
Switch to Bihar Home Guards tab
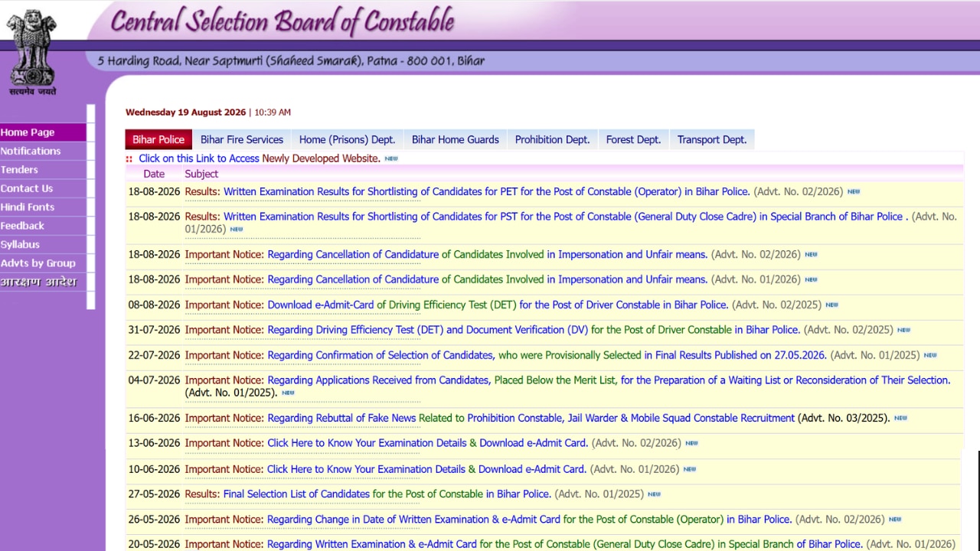coord(456,139)
